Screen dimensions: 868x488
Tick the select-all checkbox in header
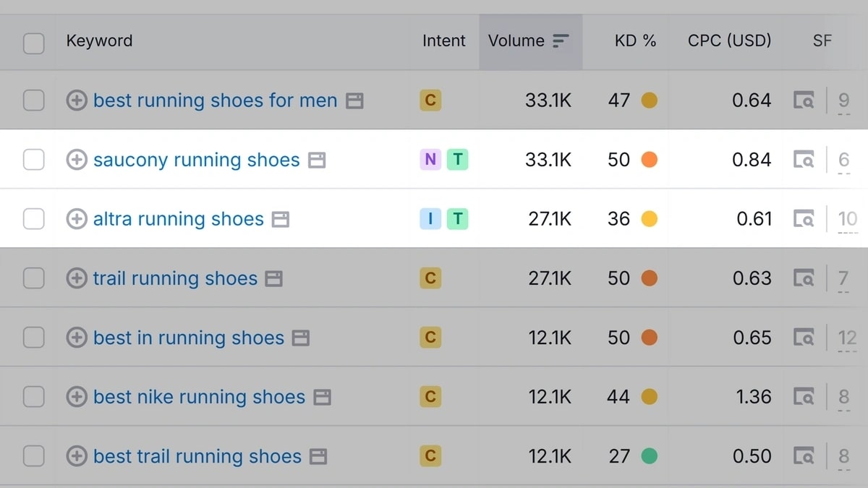coord(34,43)
